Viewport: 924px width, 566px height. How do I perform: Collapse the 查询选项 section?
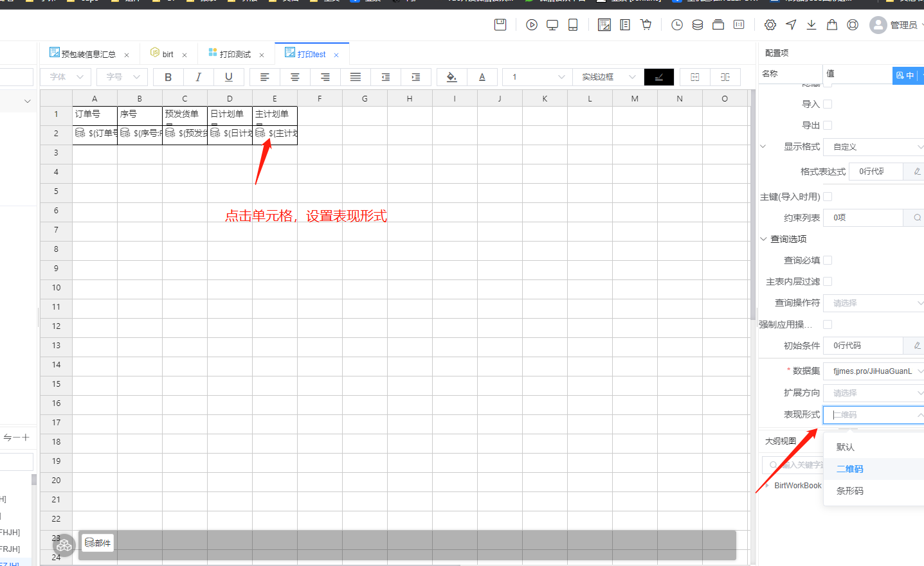764,239
